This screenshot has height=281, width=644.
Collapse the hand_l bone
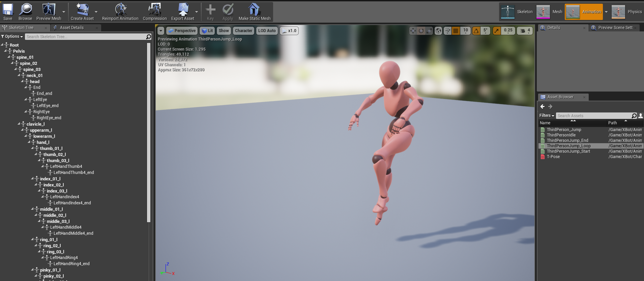pos(29,142)
